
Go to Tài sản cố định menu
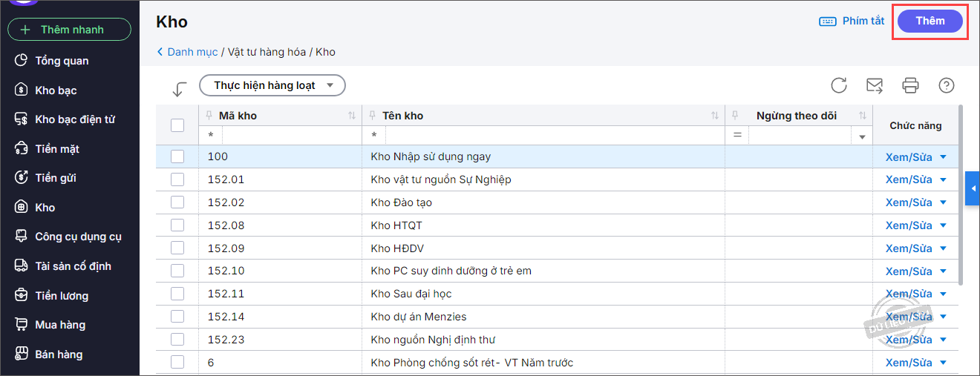tap(73, 266)
